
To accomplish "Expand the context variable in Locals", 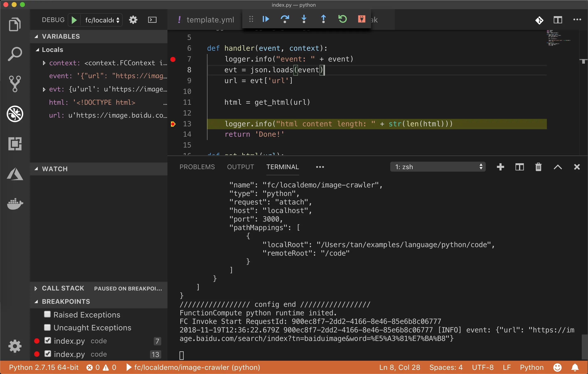I will 44,63.
